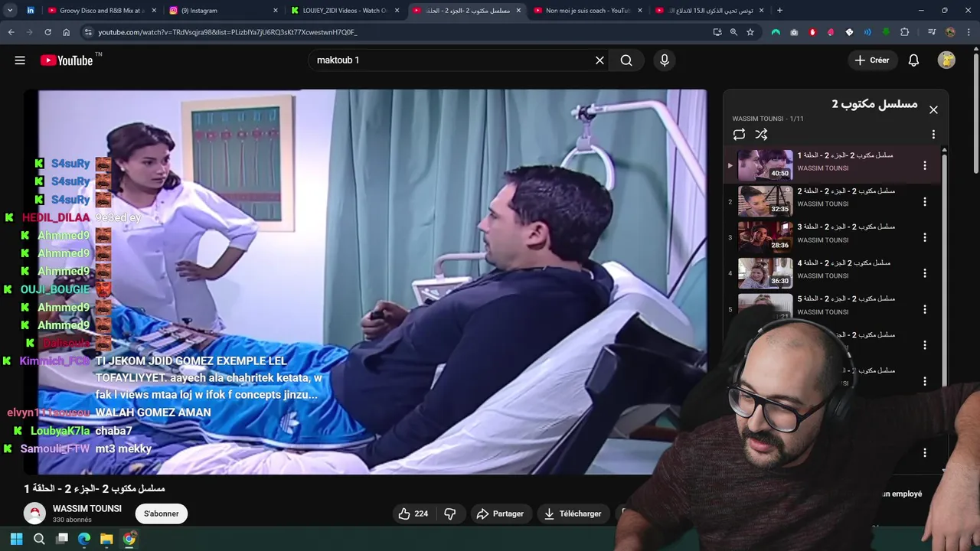Open the Créer menu
Screen dimensions: 980x551
872,60
